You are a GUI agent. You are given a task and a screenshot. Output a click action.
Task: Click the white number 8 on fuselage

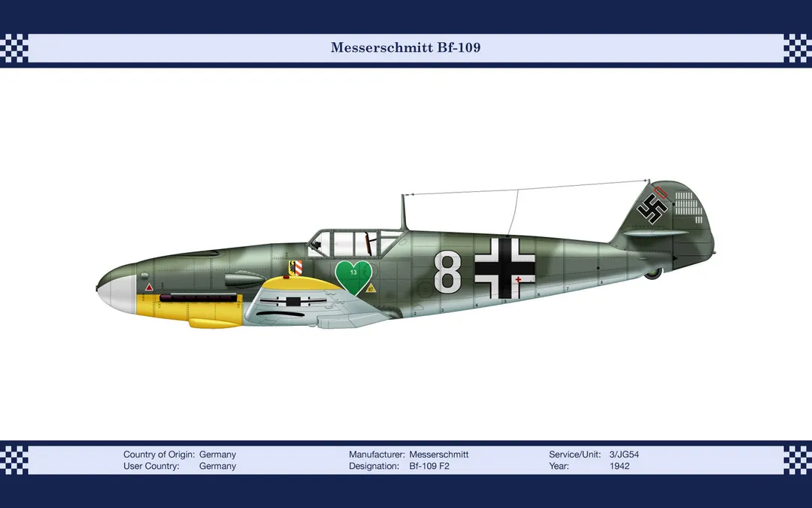pyautogui.click(x=447, y=272)
